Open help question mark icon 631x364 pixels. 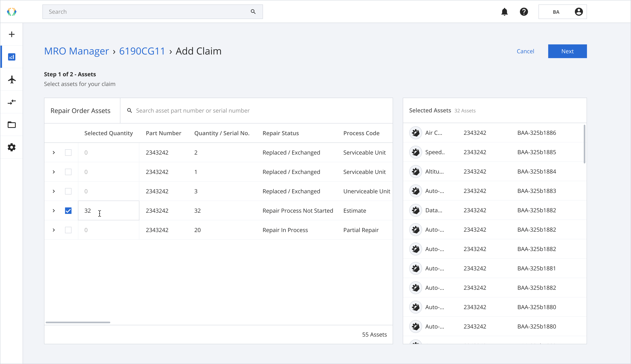524,12
